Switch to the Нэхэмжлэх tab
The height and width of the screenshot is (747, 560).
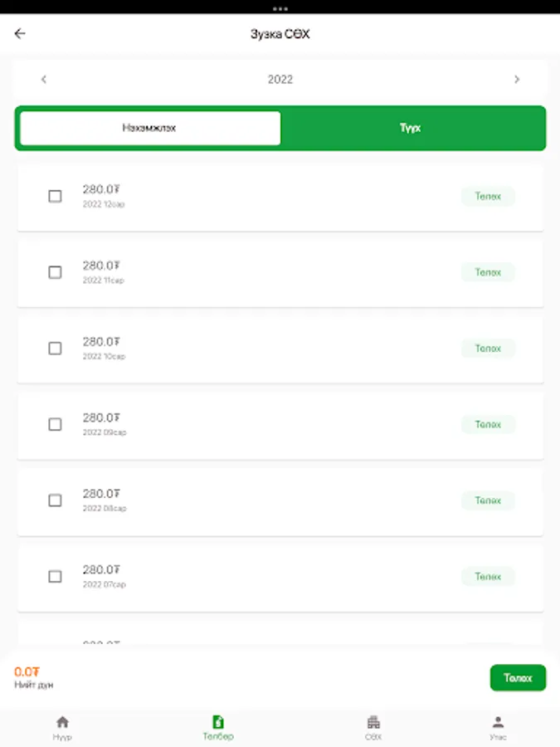tap(149, 129)
